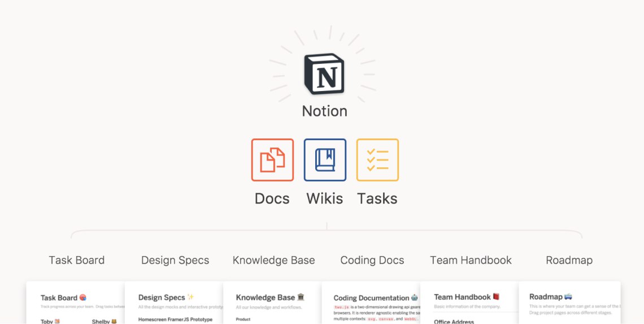Click "Homescreen FramerJS Prototype" in Design Specs
The height and width of the screenshot is (324, 644).
175,319
